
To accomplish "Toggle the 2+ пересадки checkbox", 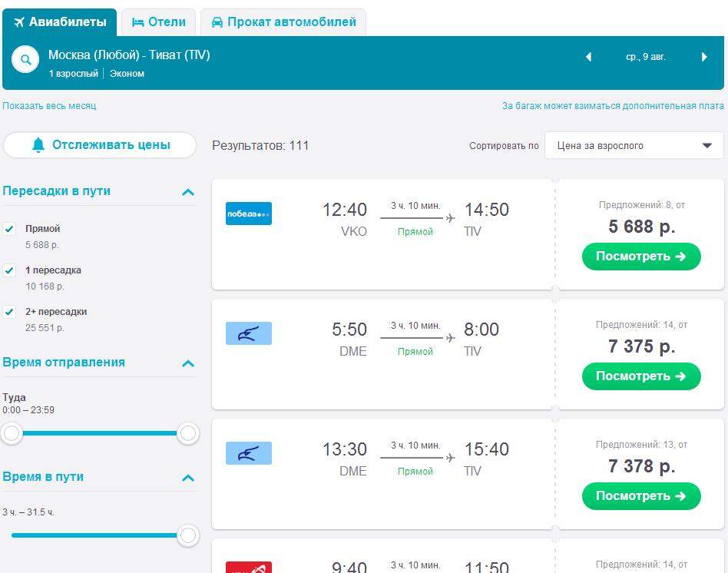I will pos(9,312).
